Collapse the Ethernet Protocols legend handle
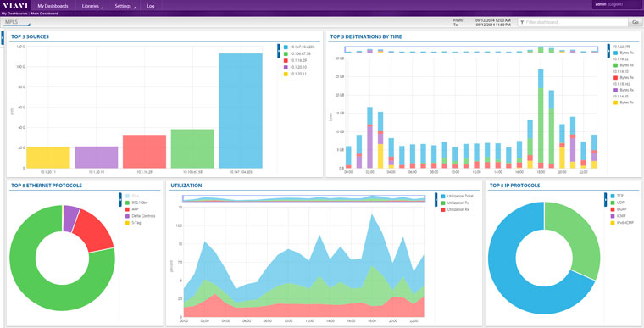The height and width of the screenshot is (328, 644). (x=120, y=199)
